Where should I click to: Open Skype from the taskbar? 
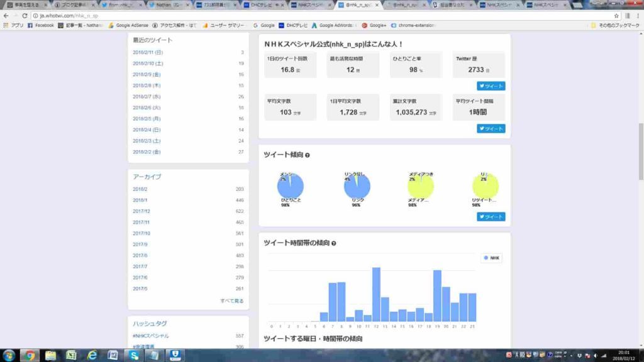(134, 356)
